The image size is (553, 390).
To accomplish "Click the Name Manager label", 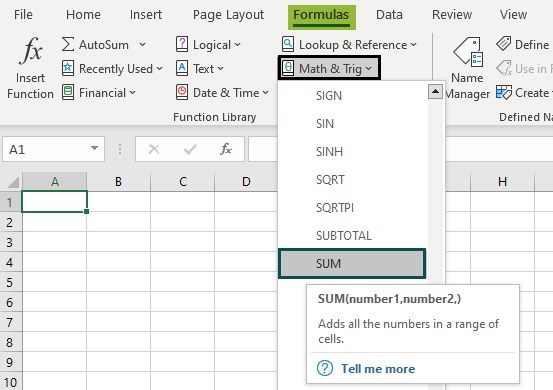I will point(467,86).
